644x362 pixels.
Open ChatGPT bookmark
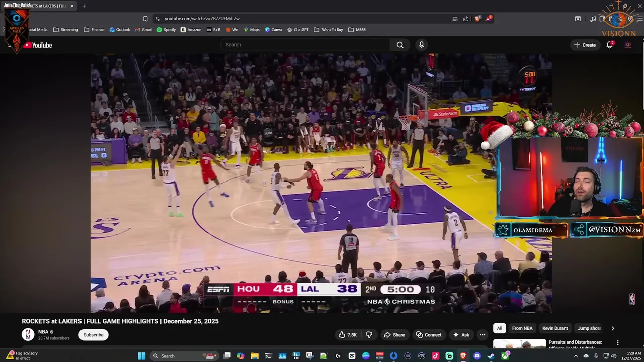pyautogui.click(x=298, y=30)
